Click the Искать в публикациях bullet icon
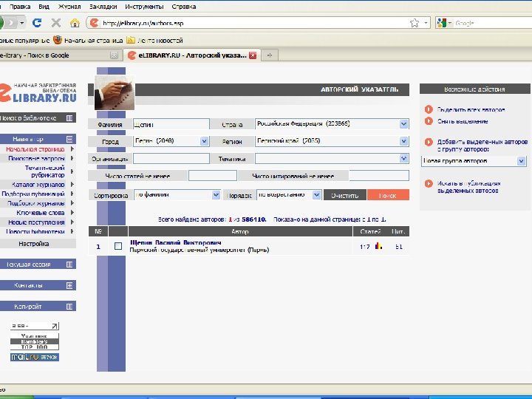 coord(429,183)
